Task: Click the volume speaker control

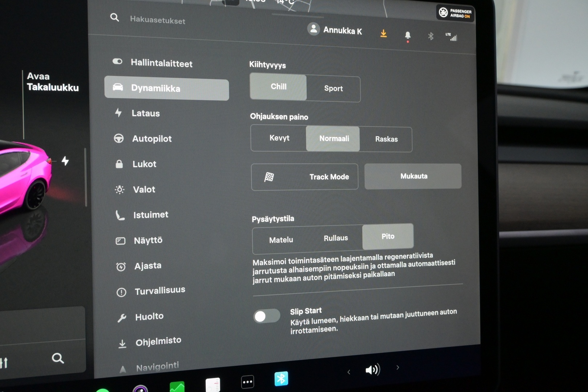Action: 372,369
